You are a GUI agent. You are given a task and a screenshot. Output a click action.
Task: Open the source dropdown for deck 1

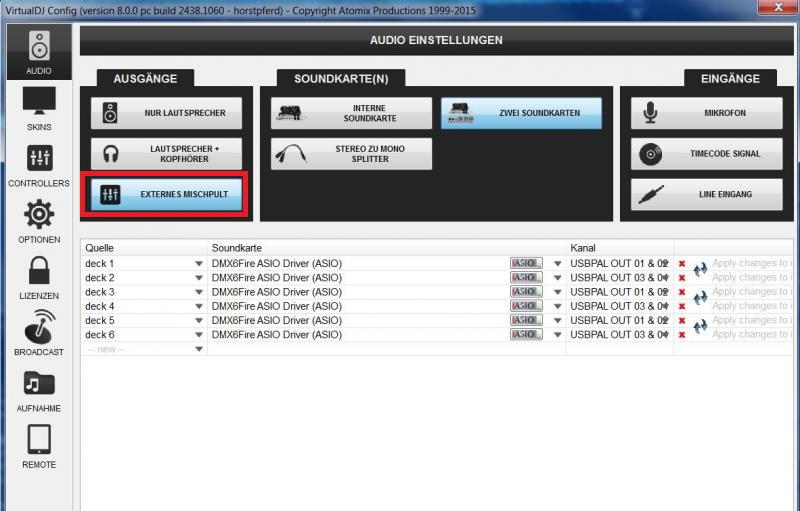(x=199, y=264)
